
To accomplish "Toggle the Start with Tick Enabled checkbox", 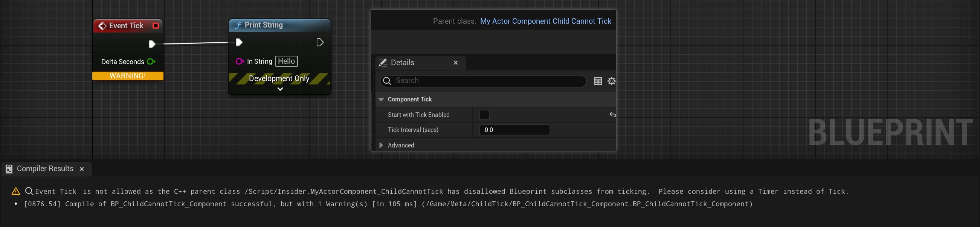I will [x=484, y=115].
